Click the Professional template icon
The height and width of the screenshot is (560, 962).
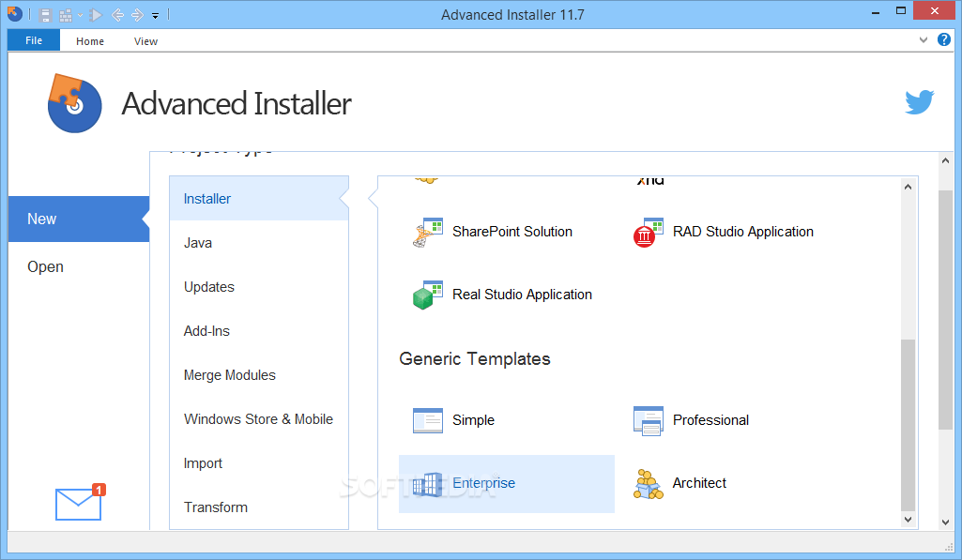(x=648, y=421)
